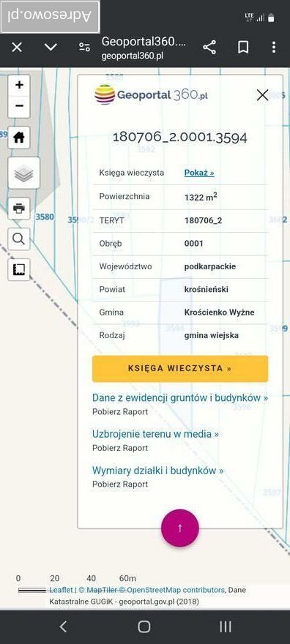290x644 pixels.
Task: Open the Pokaż » land register link
Action: click(199, 173)
